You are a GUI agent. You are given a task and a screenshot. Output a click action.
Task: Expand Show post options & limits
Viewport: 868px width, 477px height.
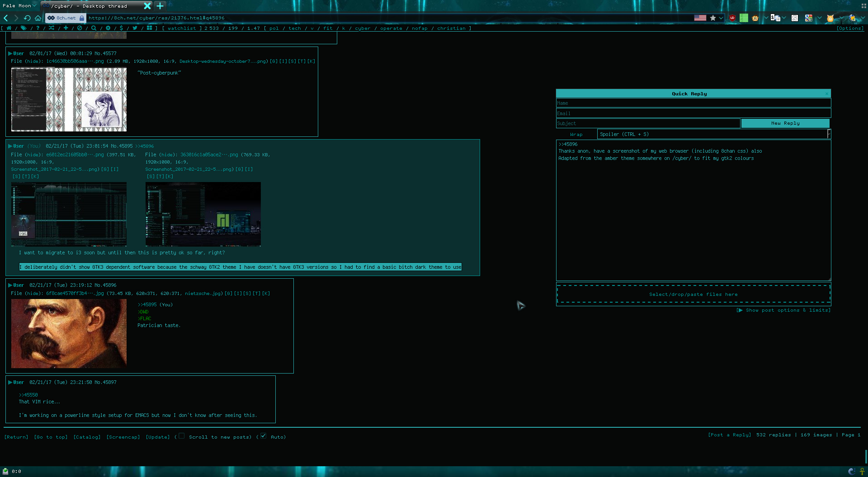(783, 310)
